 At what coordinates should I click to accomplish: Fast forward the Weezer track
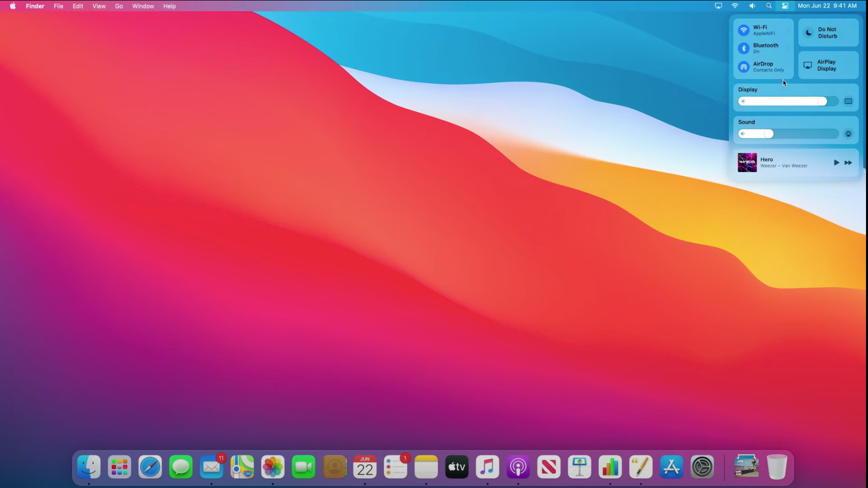point(848,162)
